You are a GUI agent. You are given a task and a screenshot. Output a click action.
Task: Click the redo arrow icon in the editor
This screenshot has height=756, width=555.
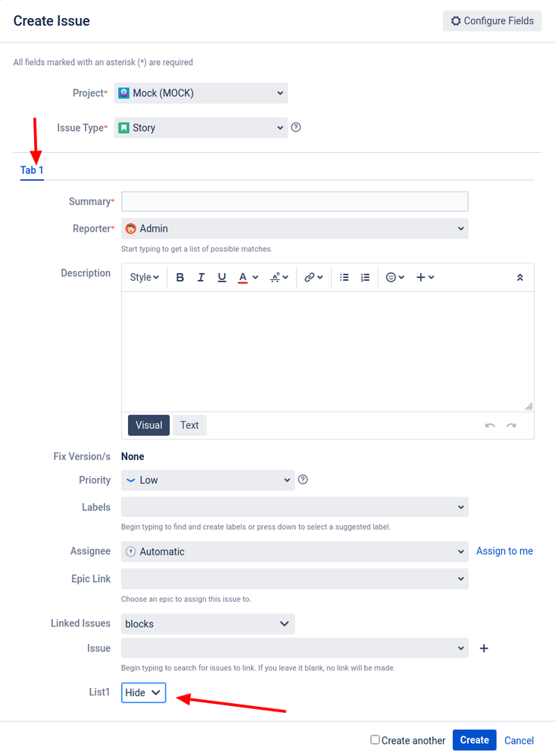[x=511, y=425]
